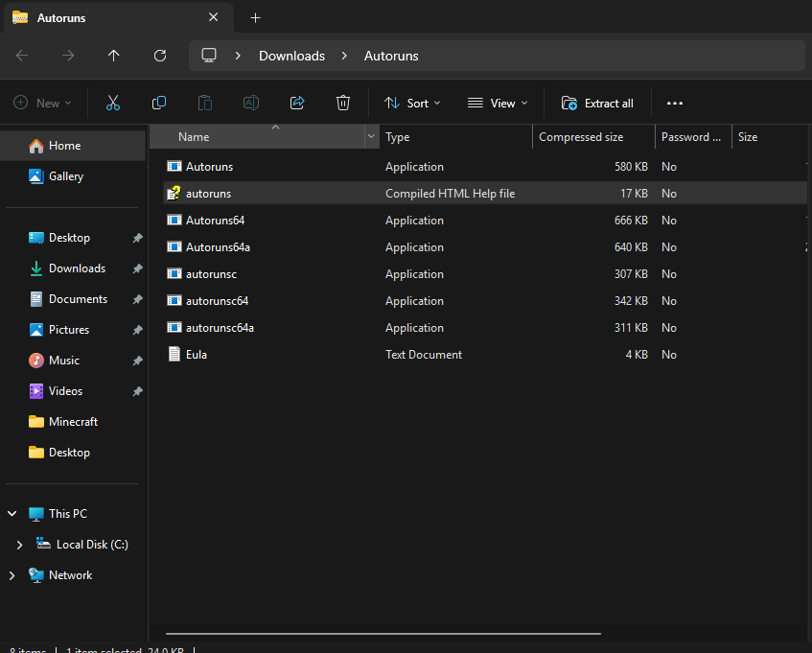This screenshot has width=812, height=653.
Task: Expand chevron before Downloads in address bar
Action: 238,56
